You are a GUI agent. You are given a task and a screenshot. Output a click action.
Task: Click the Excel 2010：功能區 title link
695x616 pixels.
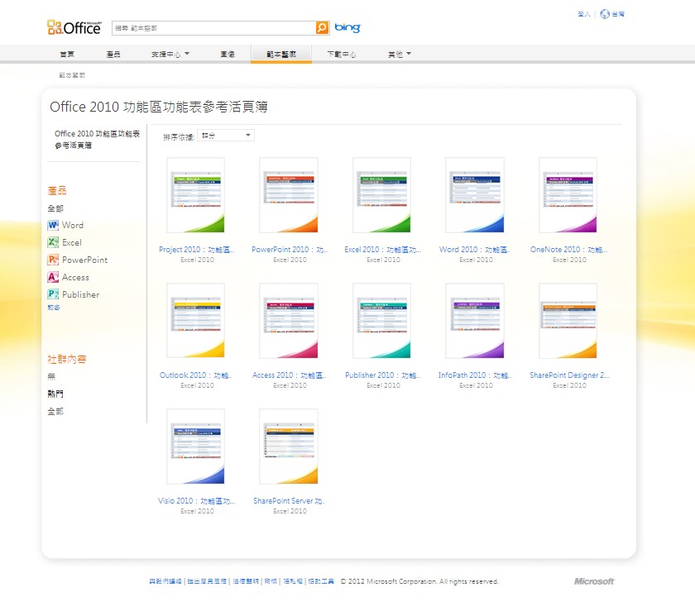(382, 250)
